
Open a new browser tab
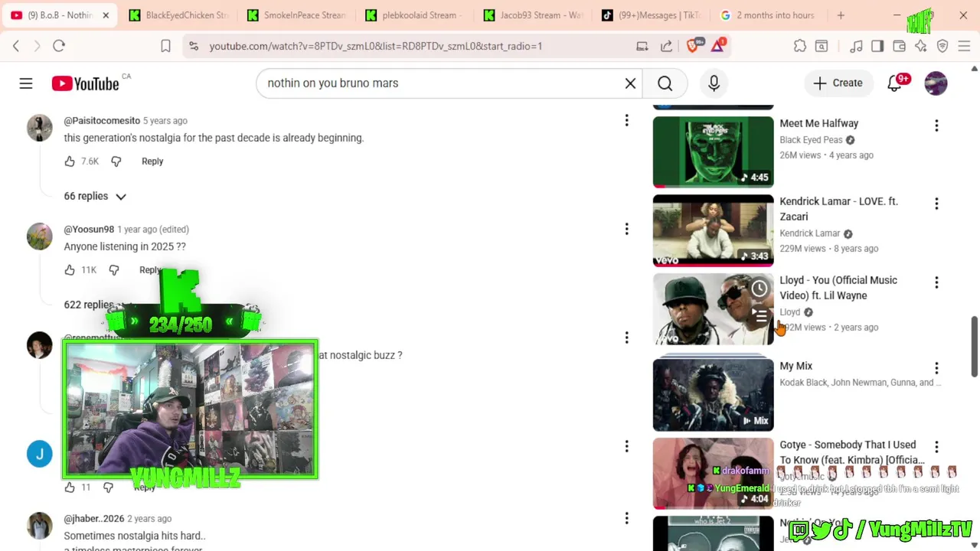[841, 15]
